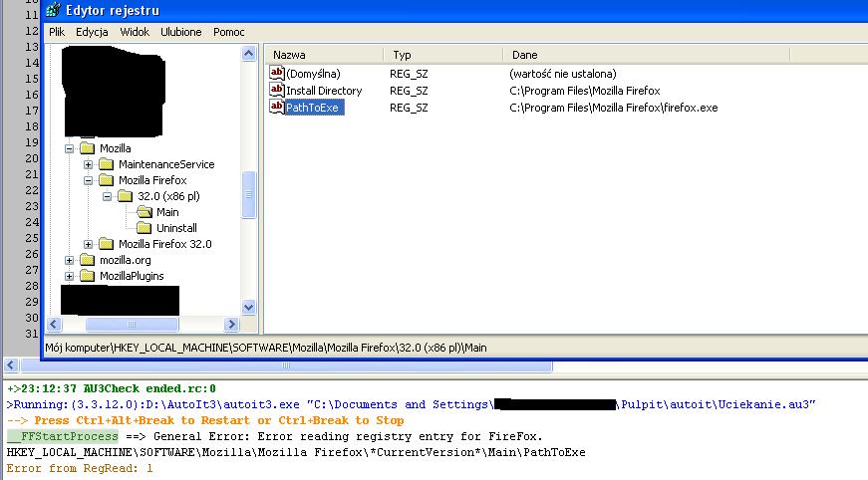Click the editor's horizontal scroll left arrow
This screenshot has height=480, width=868.
click(x=11, y=364)
